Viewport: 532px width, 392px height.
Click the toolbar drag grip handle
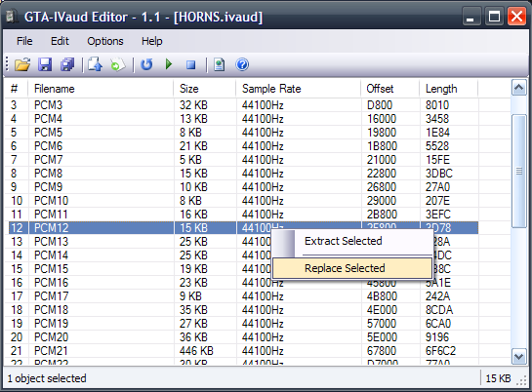(x=7, y=64)
